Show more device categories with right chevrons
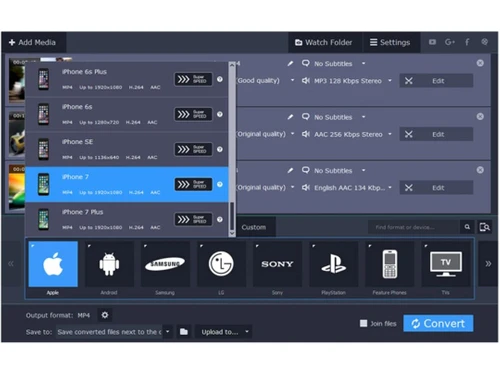This screenshot has width=500, height=375. point(488,264)
